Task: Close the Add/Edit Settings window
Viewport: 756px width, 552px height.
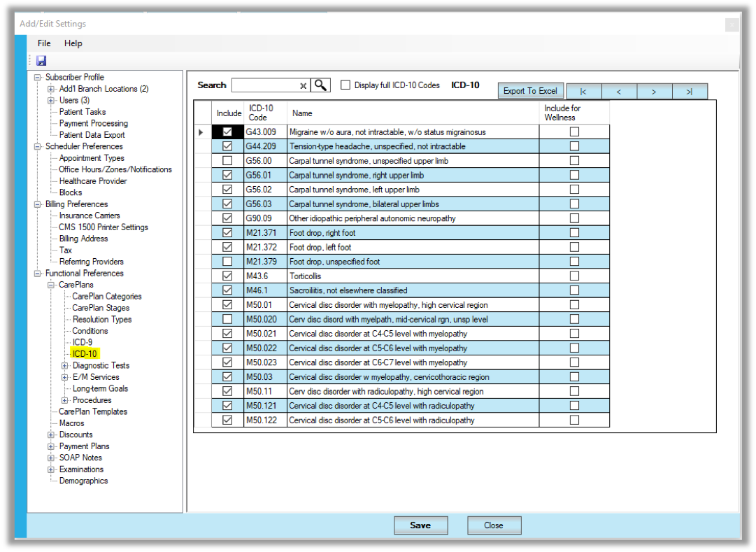Action: (x=732, y=24)
